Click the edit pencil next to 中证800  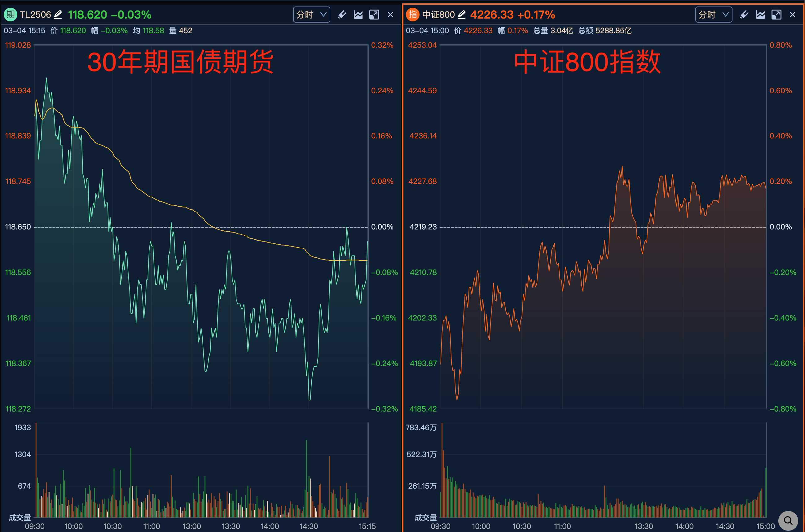pyautogui.click(x=462, y=15)
